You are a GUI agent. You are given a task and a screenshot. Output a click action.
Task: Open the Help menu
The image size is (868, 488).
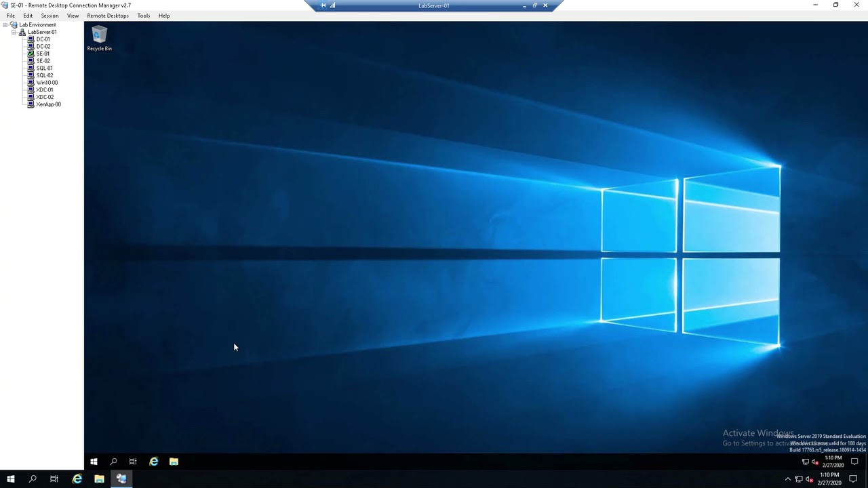click(164, 16)
